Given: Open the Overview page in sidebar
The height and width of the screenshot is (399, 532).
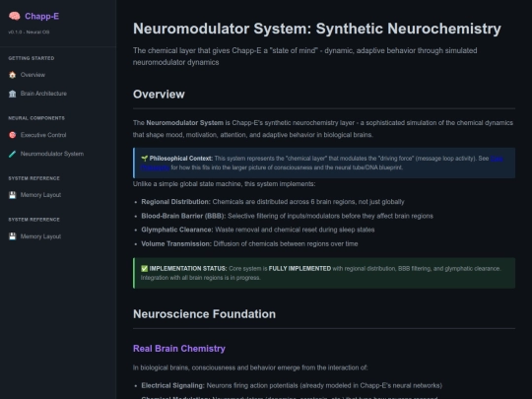Looking at the screenshot, I should (x=33, y=75).
